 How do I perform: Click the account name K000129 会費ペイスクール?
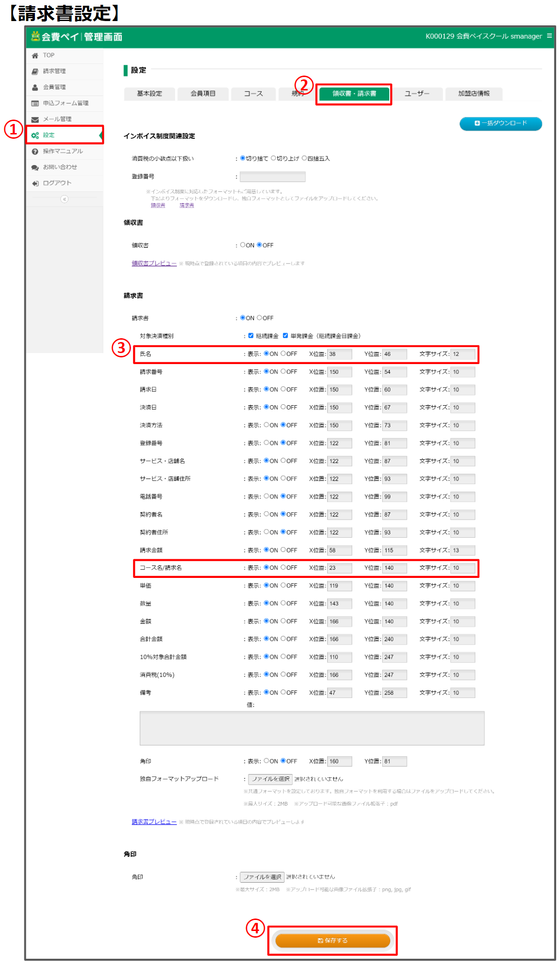click(484, 36)
